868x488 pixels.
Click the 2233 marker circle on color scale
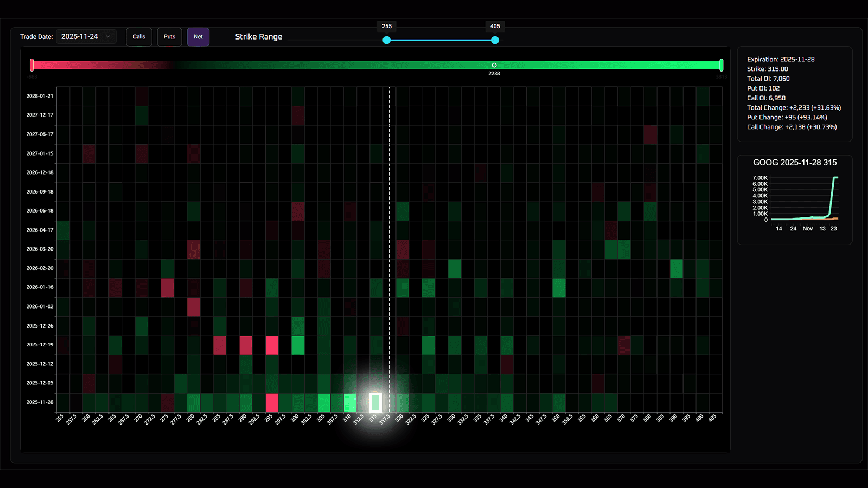click(x=494, y=65)
